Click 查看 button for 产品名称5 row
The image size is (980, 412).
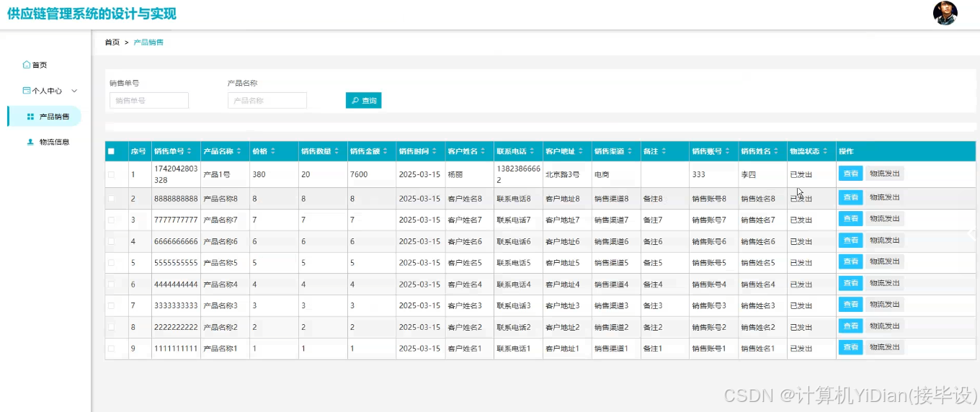click(x=850, y=261)
